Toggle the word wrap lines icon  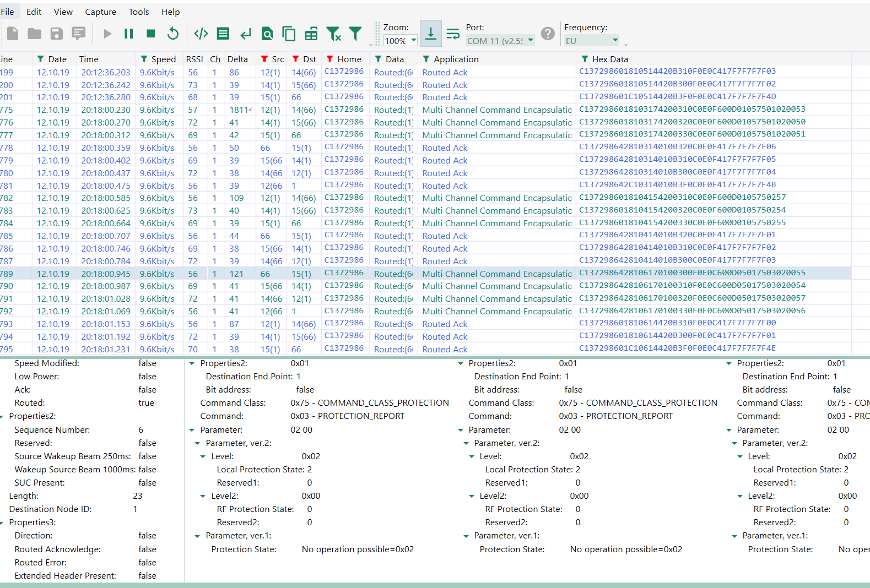[453, 34]
